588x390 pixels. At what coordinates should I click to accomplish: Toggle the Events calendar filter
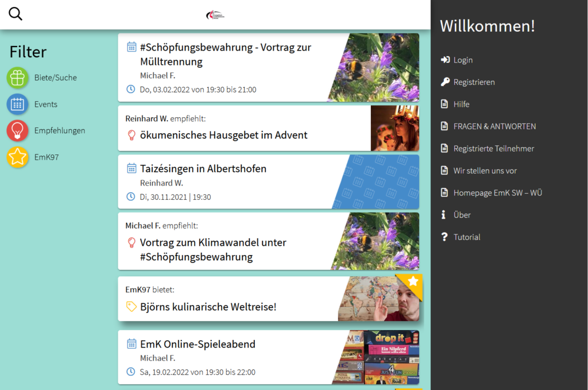(18, 105)
